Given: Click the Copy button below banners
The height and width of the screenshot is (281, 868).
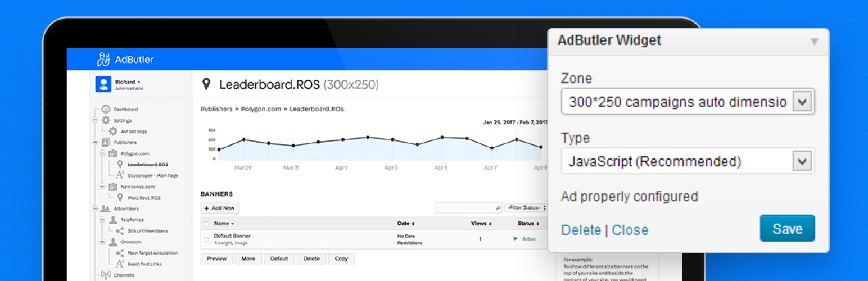Looking at the screenshot, I should (341, 259).
